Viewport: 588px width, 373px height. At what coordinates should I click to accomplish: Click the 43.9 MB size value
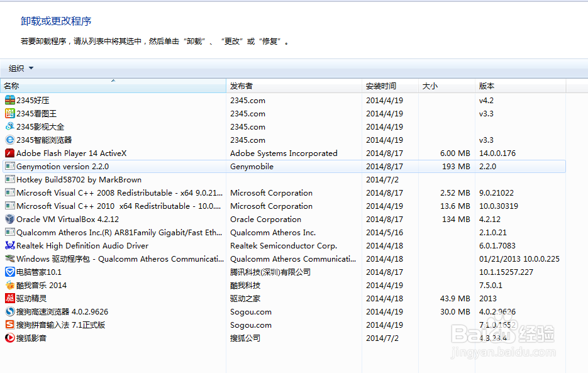(x=455, y=298)
